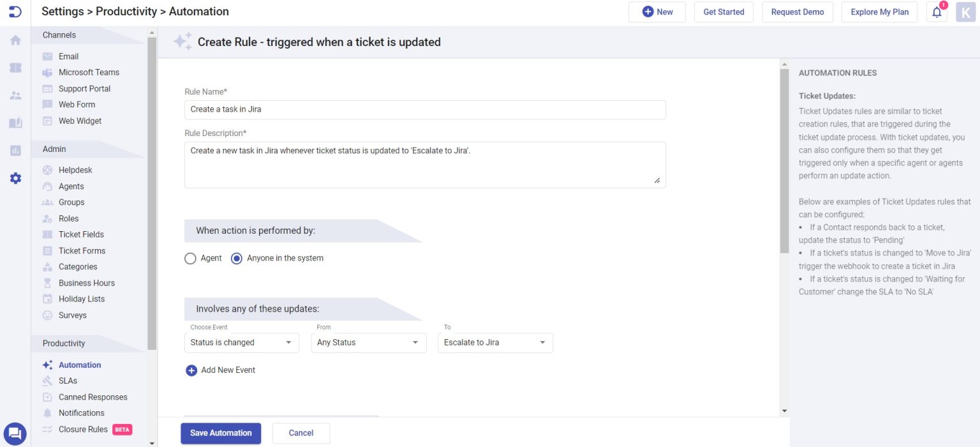This screenshot has width=980, height=447.
Task: Open the Contacts icon in sidebar
Action: [x=15, y=95]
